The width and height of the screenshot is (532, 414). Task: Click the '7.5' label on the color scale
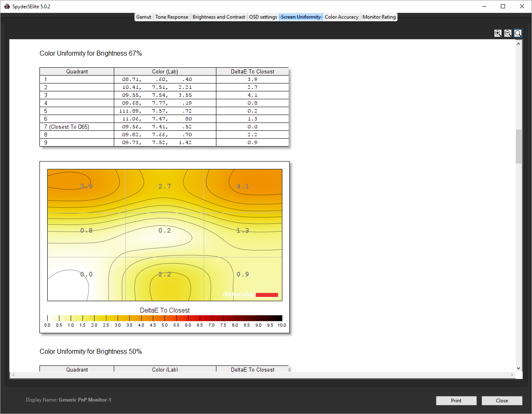223,325
